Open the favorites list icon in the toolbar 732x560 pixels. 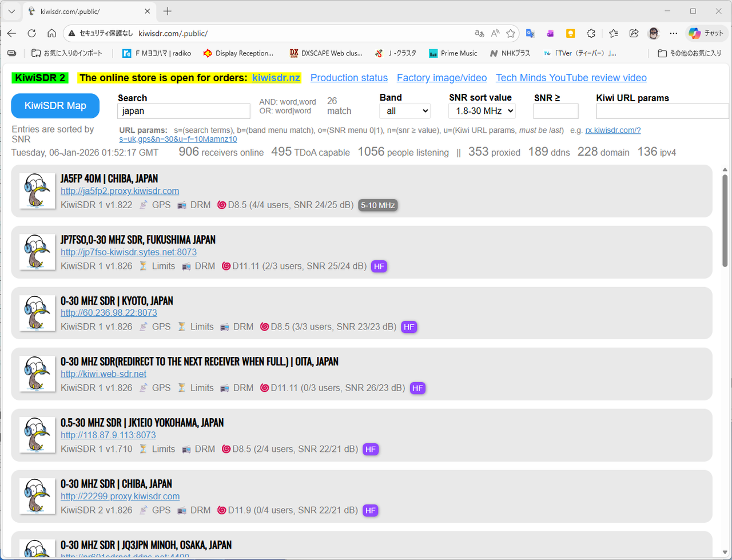(x=614, y=33)
